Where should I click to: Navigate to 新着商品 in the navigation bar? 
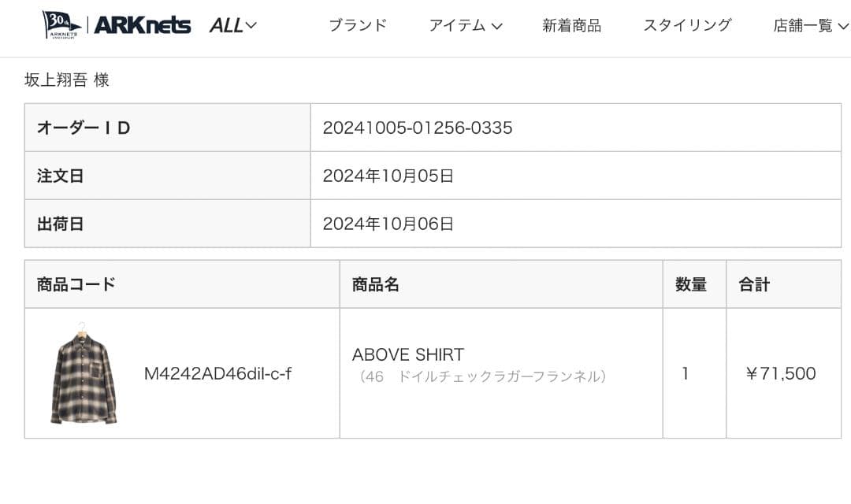pos(573,24)
